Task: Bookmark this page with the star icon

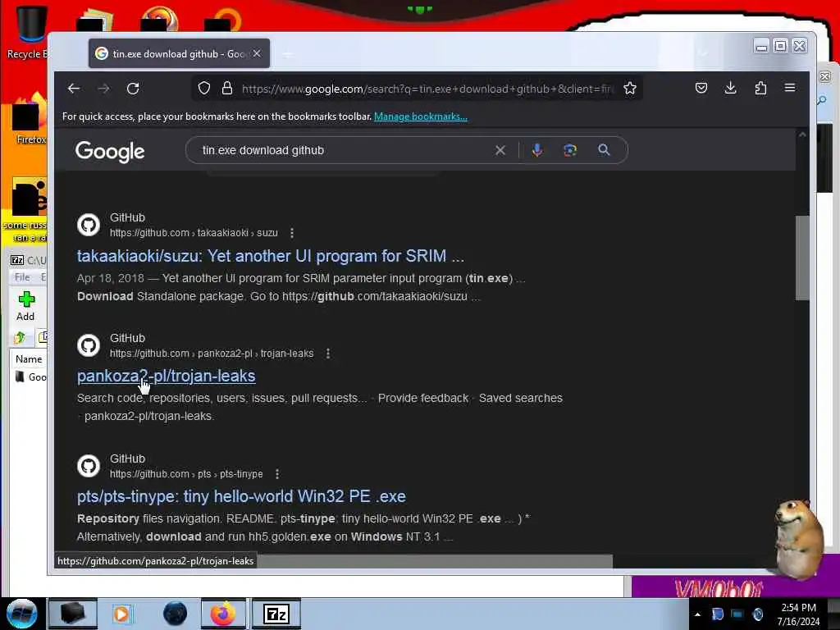Action: (630, 88)
